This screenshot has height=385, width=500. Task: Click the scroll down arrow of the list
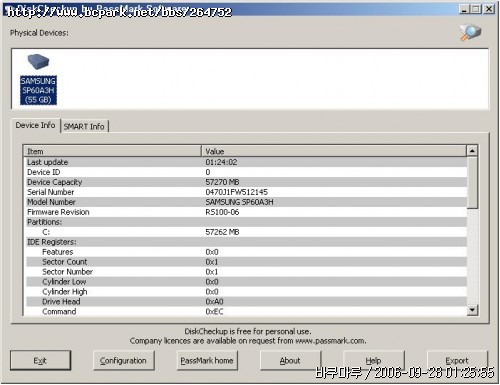click(472, 310)
